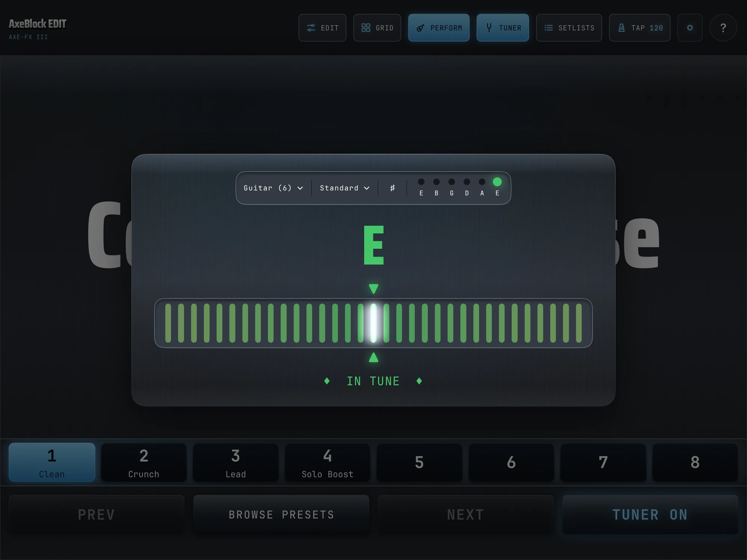This screenshot has width=747, height=560.
Task: Open help with the question mark button
Action: pyautogui.click(x=723, y=28)
